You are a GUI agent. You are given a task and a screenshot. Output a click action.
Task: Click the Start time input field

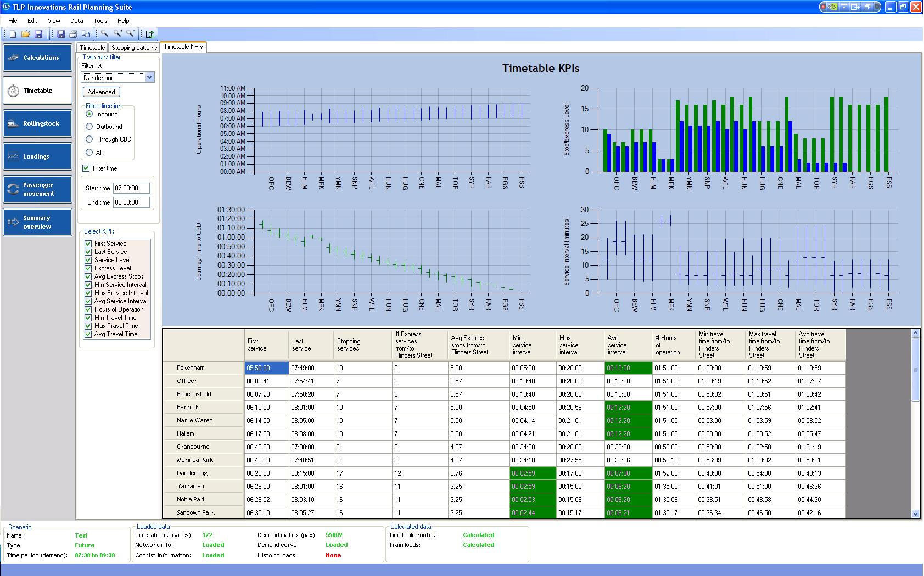(x=131, y=188)
